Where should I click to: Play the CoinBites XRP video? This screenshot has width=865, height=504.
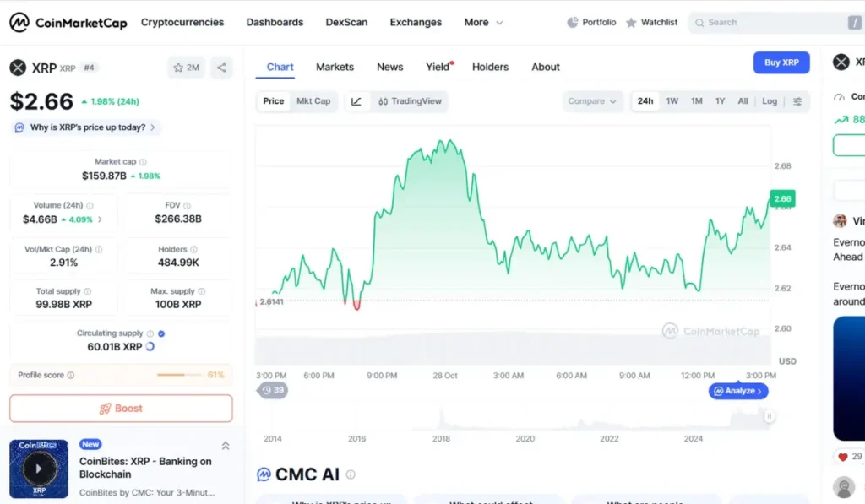(x=37, y=469)
